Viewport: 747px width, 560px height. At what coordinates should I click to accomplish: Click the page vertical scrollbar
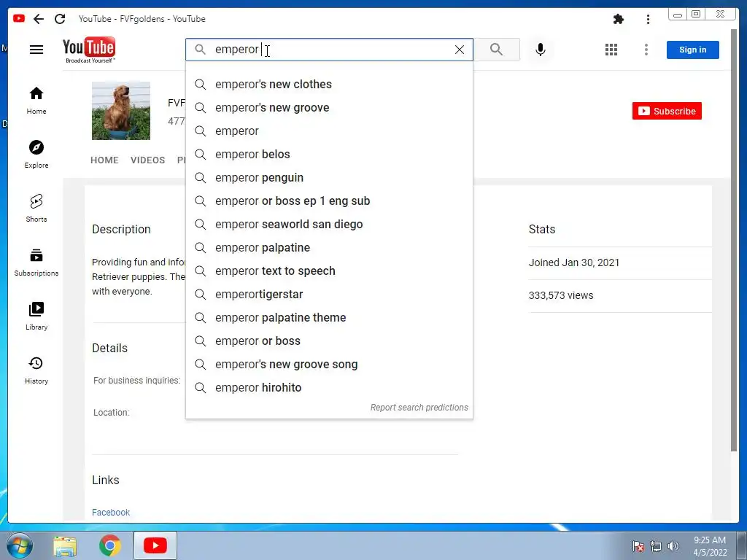point(734,241)
